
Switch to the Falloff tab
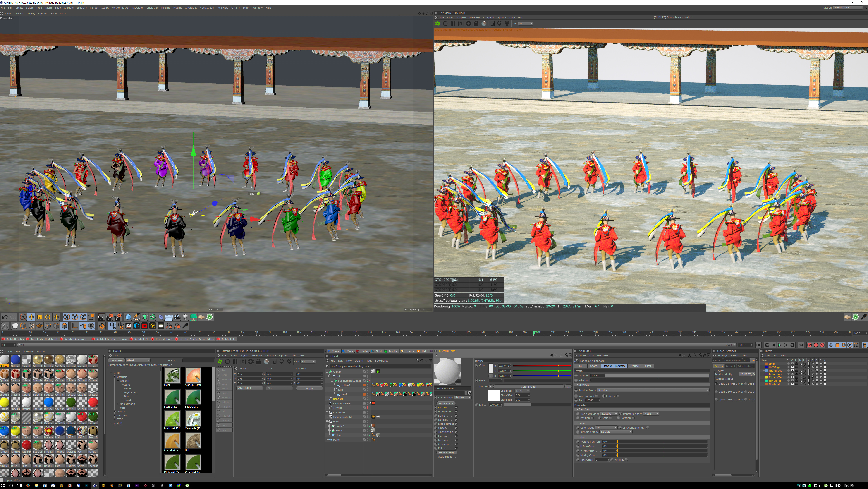point(647,366)
